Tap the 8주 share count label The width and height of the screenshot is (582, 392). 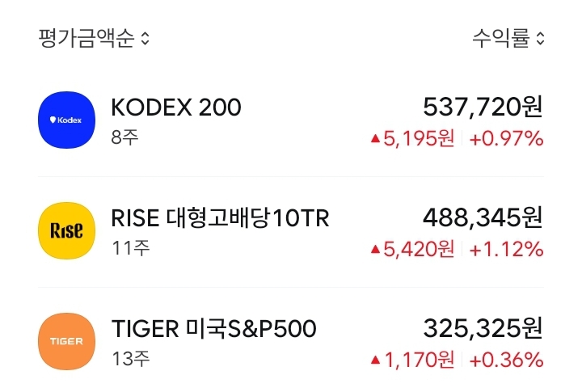coord(124,137)
